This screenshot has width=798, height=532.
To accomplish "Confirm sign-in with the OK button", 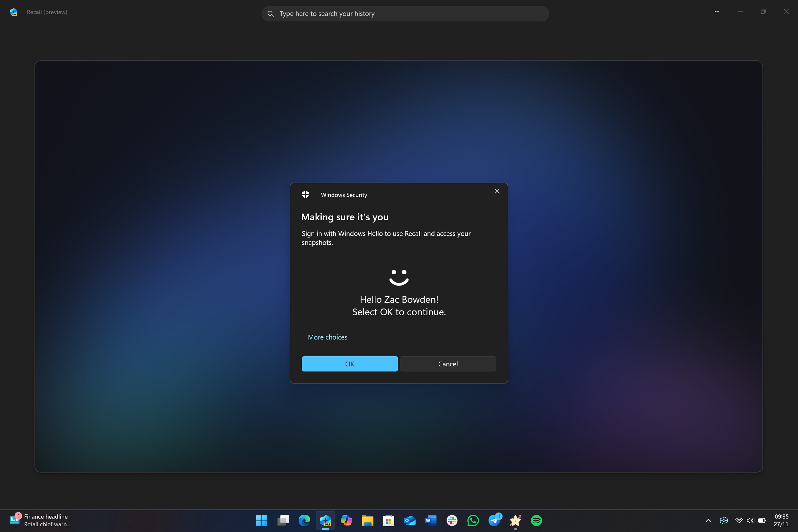I will pos(349,364).
